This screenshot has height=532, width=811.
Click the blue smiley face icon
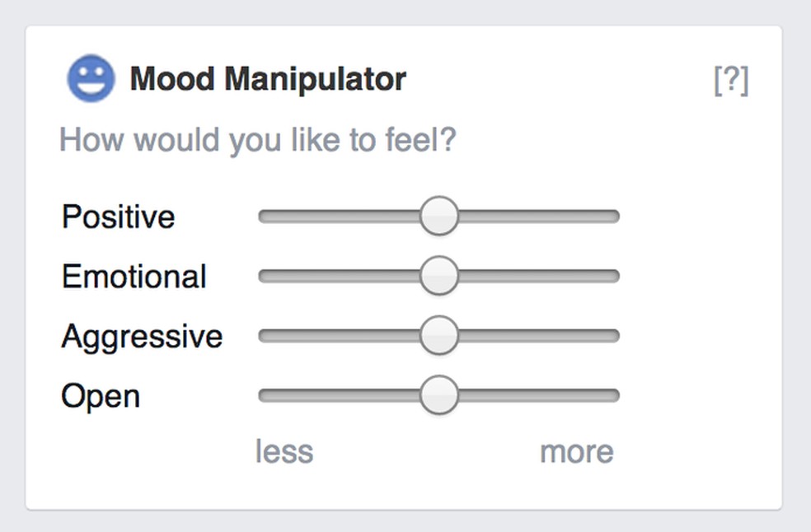91,79
